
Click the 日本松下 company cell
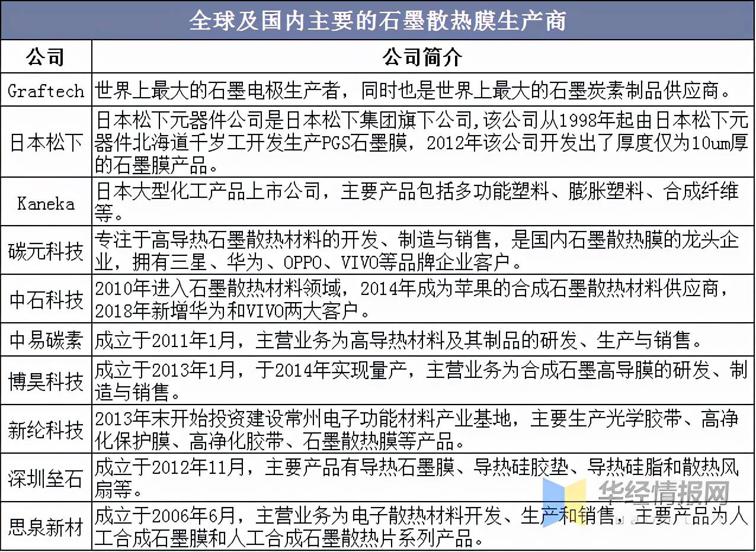point(46,142)
